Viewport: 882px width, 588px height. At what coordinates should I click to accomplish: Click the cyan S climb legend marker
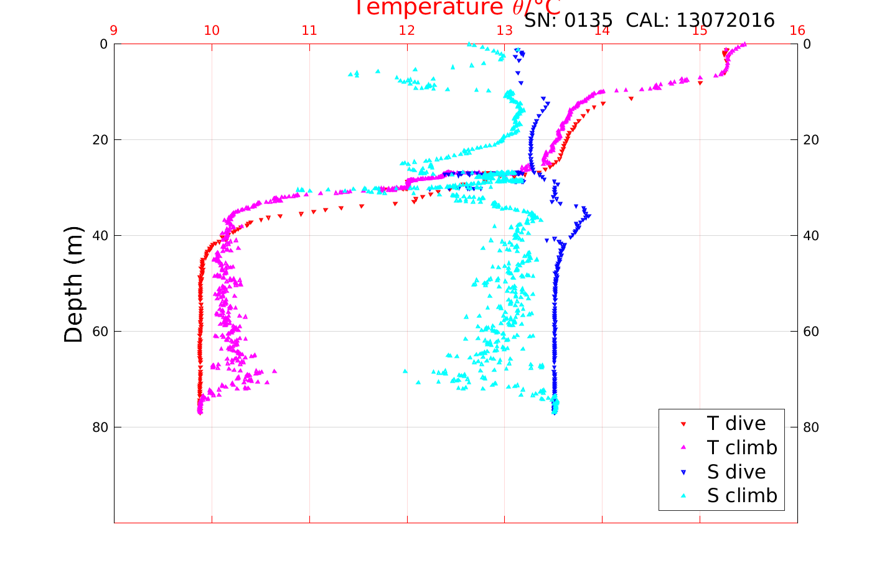683,496
